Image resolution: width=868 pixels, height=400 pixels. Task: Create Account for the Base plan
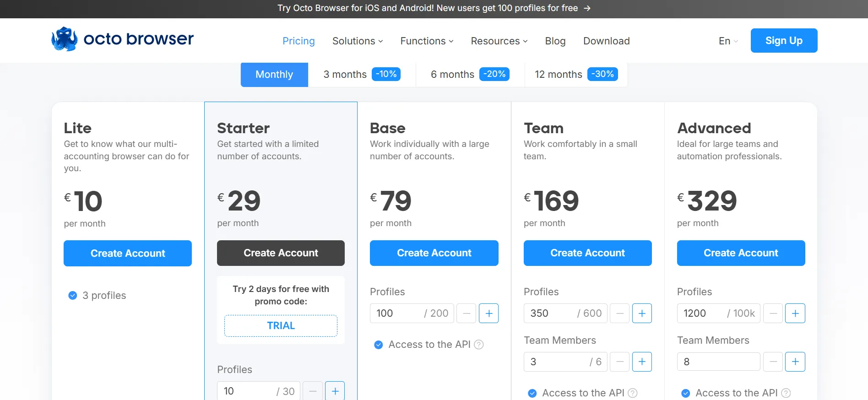click(x=434, y=253)
